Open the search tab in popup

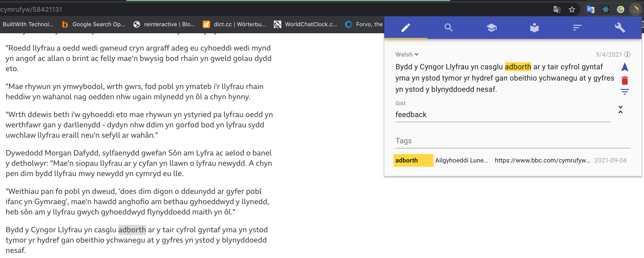click(x=449, y=27)
